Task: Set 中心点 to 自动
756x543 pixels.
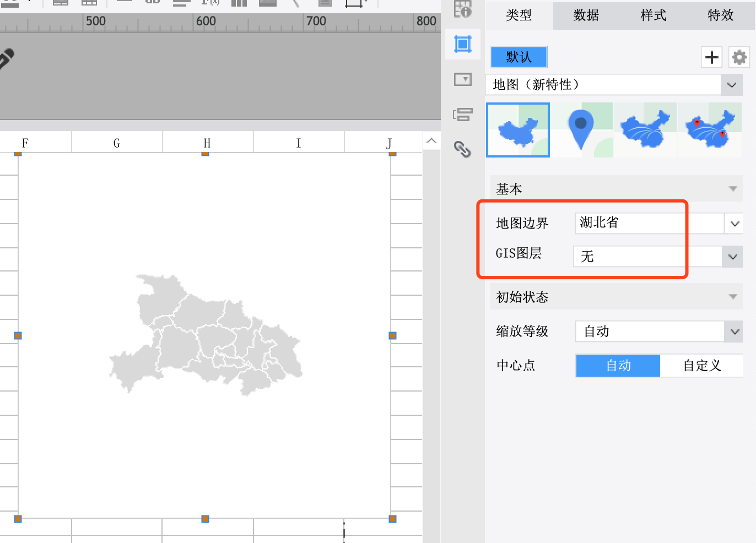Action: [618, 365]
